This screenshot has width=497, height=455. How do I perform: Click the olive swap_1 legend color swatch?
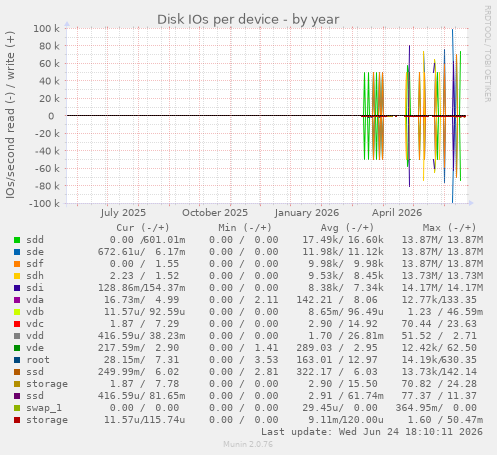(17, 408)
